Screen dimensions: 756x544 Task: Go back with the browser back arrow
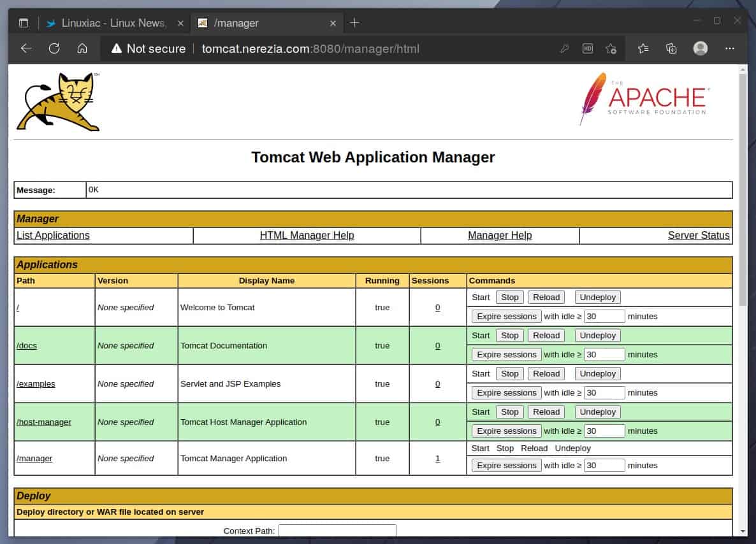pos(26,48)
